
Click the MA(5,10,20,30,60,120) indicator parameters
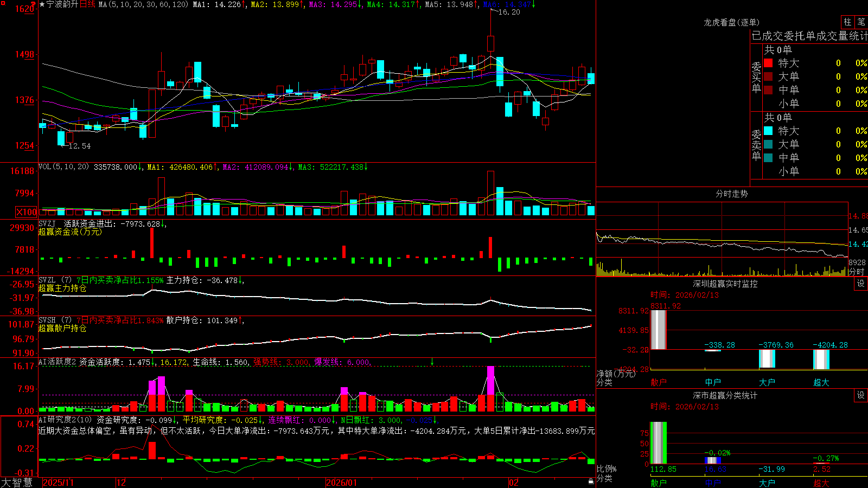click(x=143, y=4)
